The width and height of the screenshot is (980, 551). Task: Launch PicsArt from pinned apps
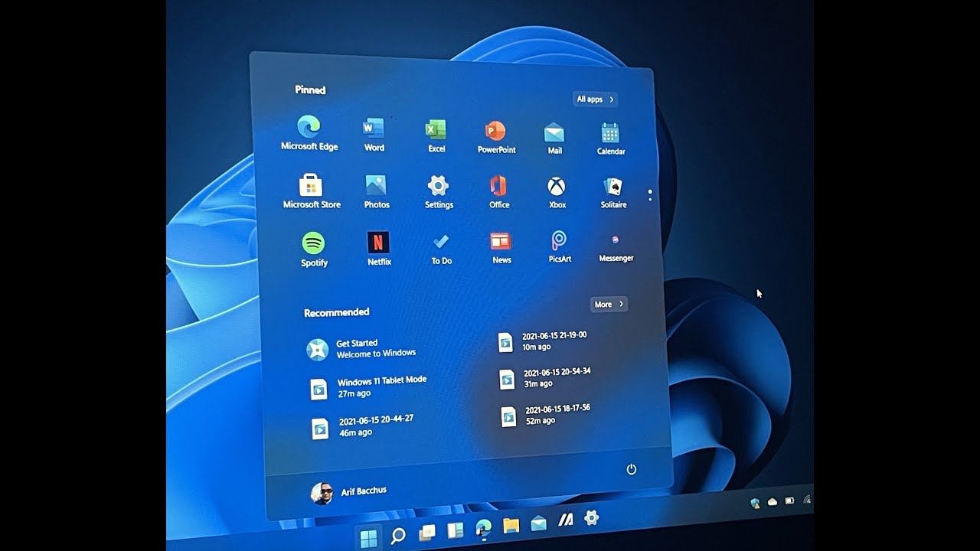click(x=560, y=247)
